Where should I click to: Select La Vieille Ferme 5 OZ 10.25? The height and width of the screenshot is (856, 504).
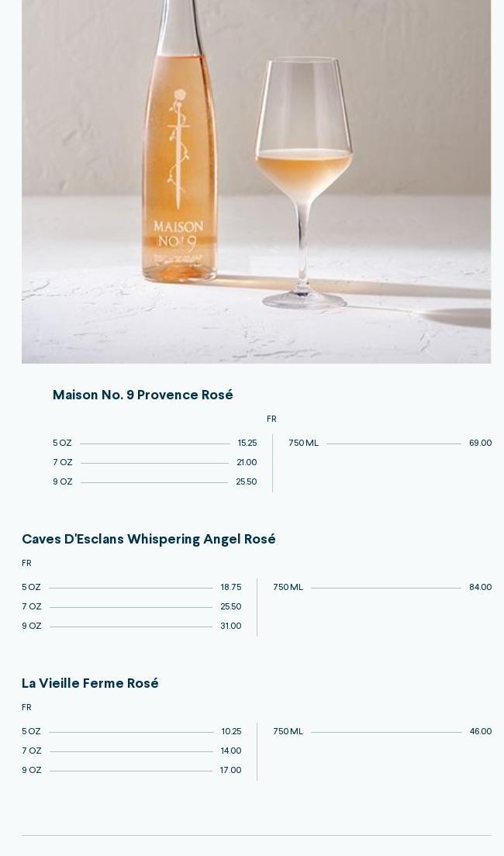coord(132,731)
